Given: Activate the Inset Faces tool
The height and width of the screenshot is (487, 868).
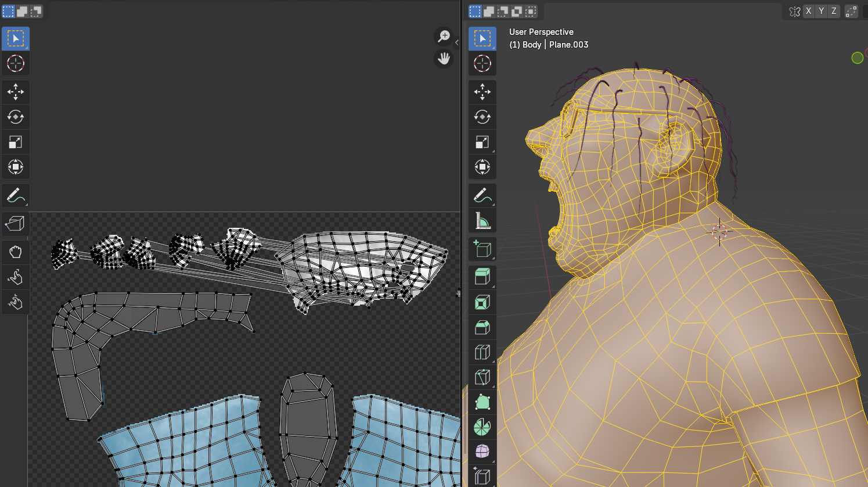Looking at the screenshot, I should point(482,302).
